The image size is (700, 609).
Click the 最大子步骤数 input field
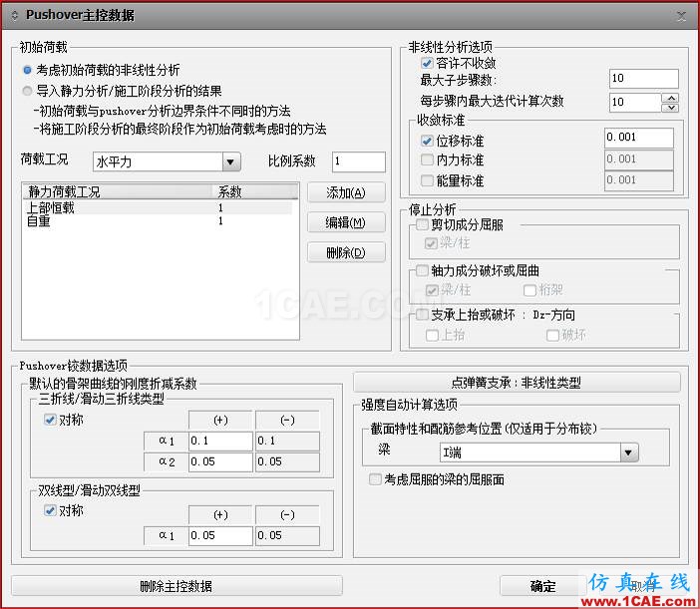click(644, 79)
